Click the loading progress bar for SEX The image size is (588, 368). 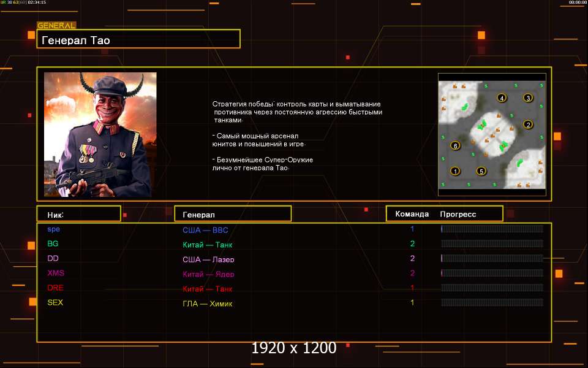[492, 302]
